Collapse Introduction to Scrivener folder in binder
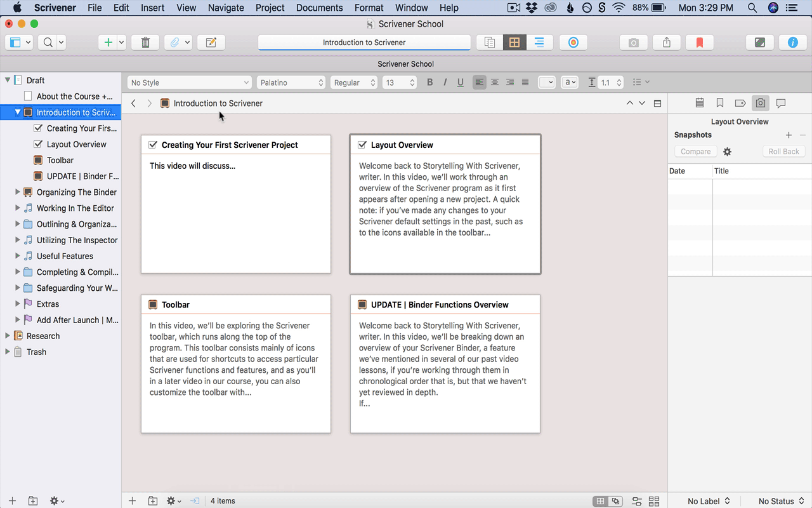812x508 pixels. point(18,112)
